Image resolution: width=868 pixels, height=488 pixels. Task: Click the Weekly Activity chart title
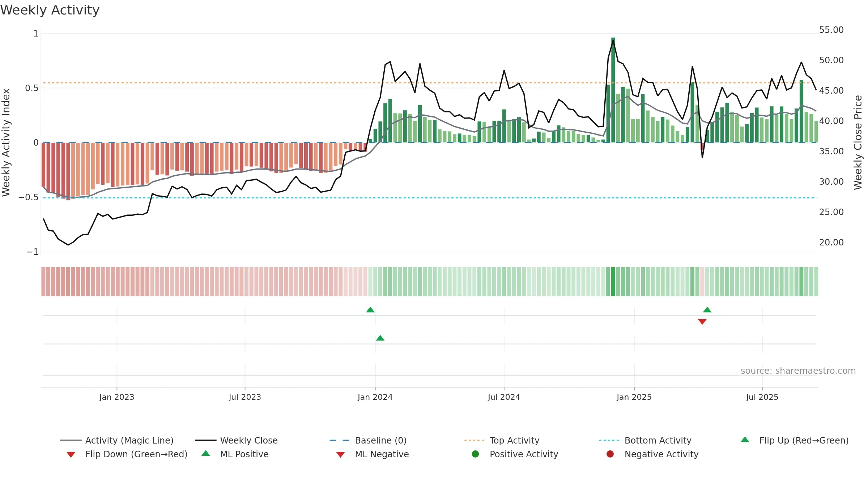(50, 10)
